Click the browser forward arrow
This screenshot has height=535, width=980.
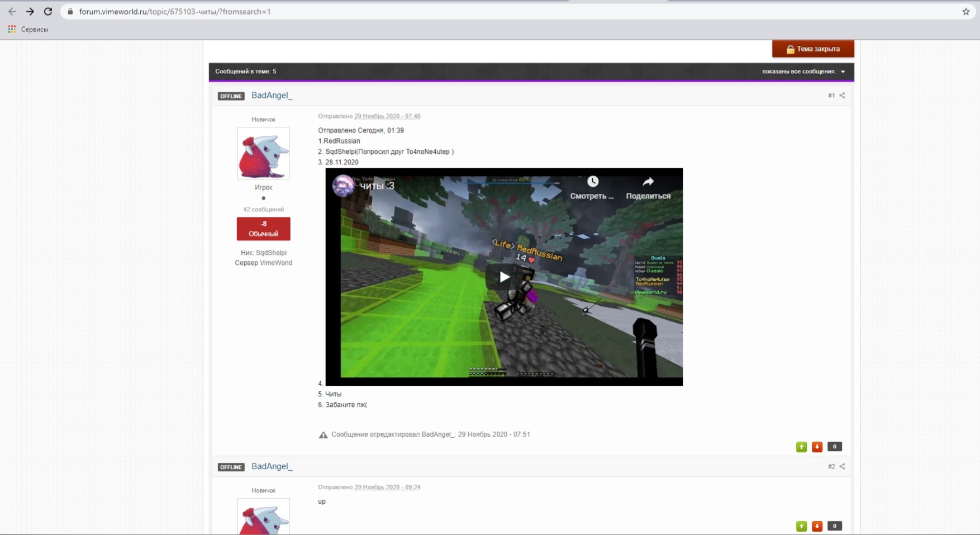(x=30, y=11)
